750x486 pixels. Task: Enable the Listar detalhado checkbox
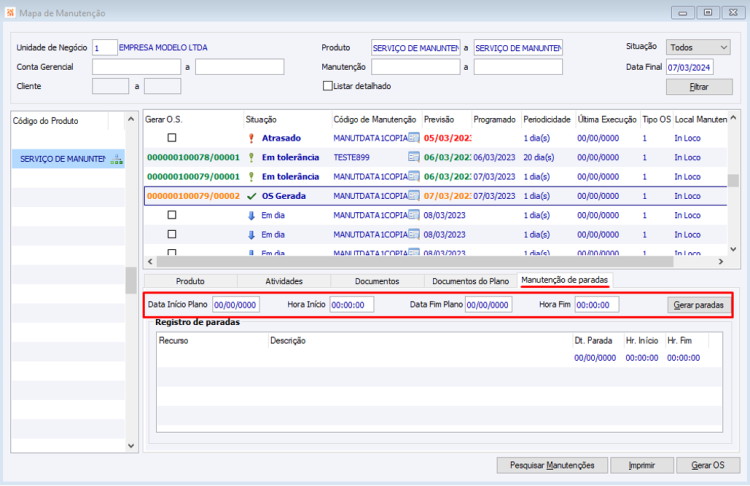tap(327, 86)
